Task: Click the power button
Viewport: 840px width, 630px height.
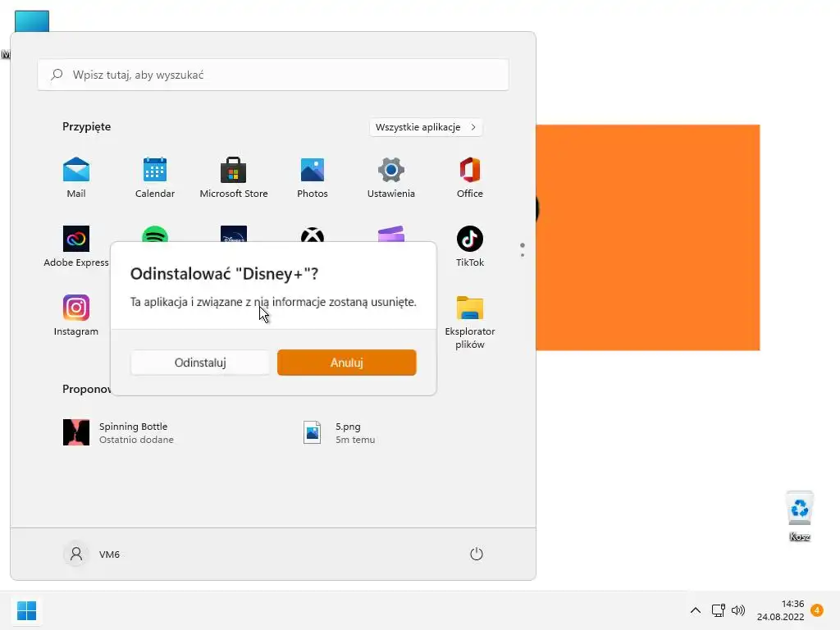Action: click(x=477, y=554)
